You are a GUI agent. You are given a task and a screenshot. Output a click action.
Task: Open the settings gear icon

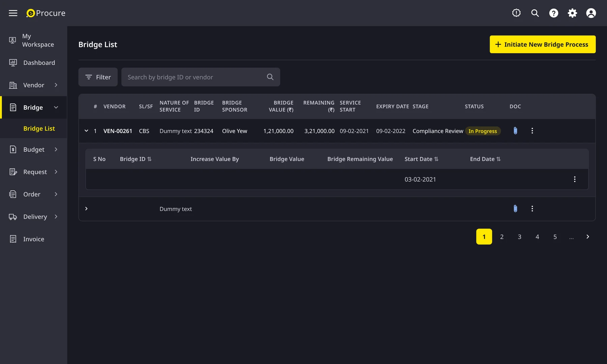point(572,13)
